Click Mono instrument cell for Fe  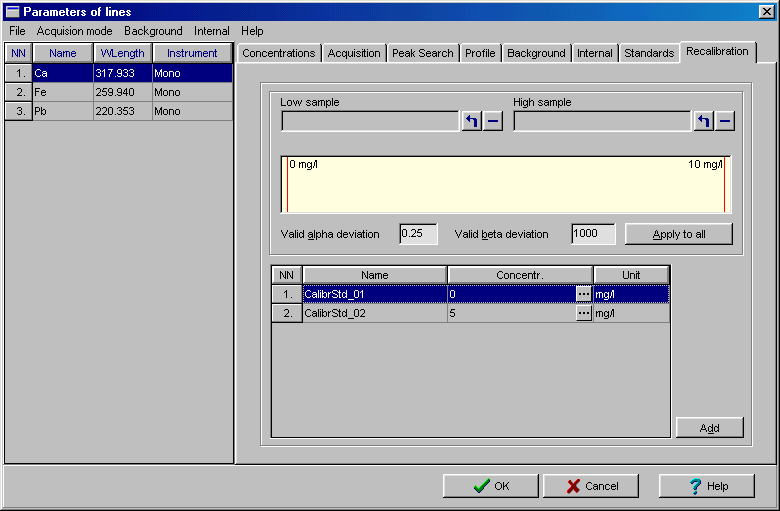[x=192, y=92]
